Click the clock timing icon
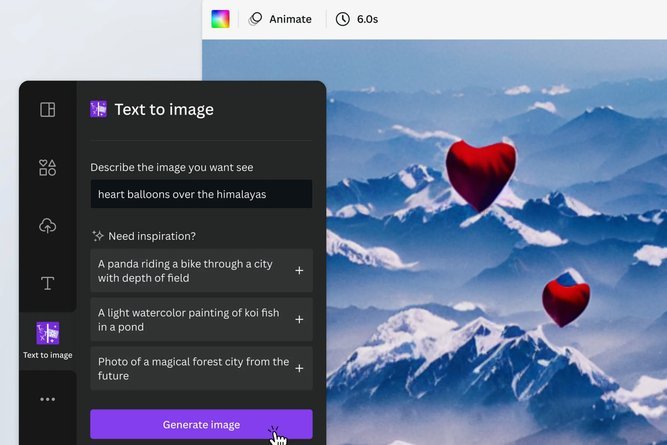The height and width of the screenshot is (445, 667). tap(343, 19)
